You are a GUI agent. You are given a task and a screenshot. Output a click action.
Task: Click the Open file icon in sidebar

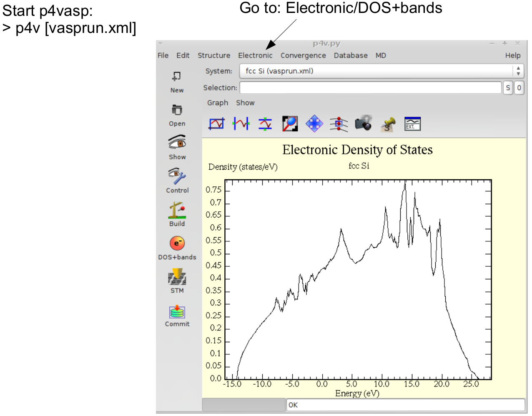[x=177, y=110]
